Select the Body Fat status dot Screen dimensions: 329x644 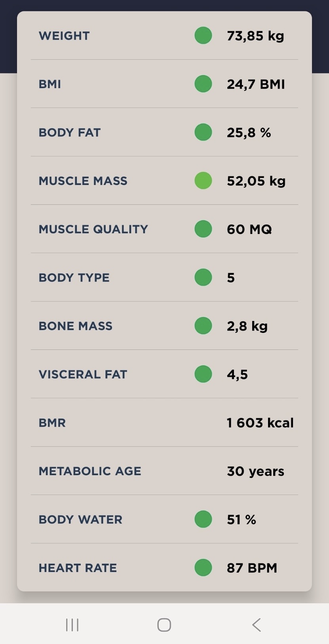[x=203, y=132]
